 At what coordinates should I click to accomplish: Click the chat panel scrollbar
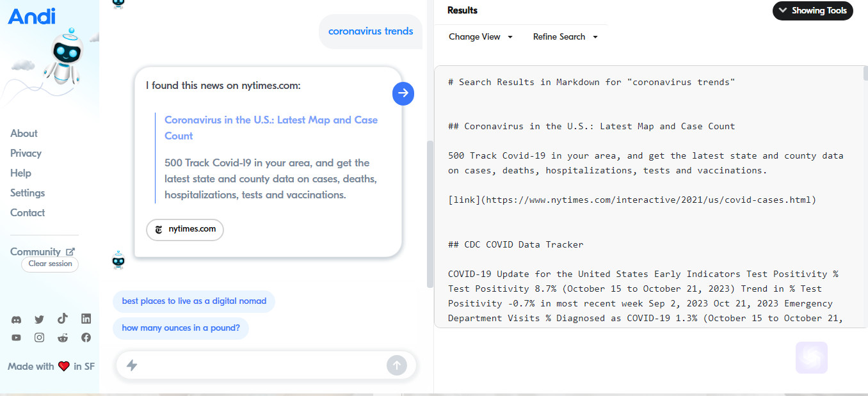430,214
